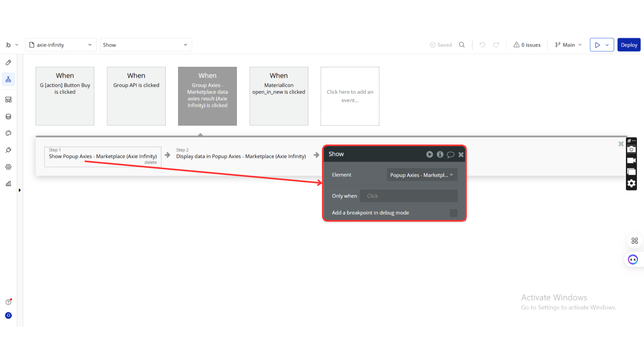Open the user account avatar

pyautogui.click(x=8, y=315)
